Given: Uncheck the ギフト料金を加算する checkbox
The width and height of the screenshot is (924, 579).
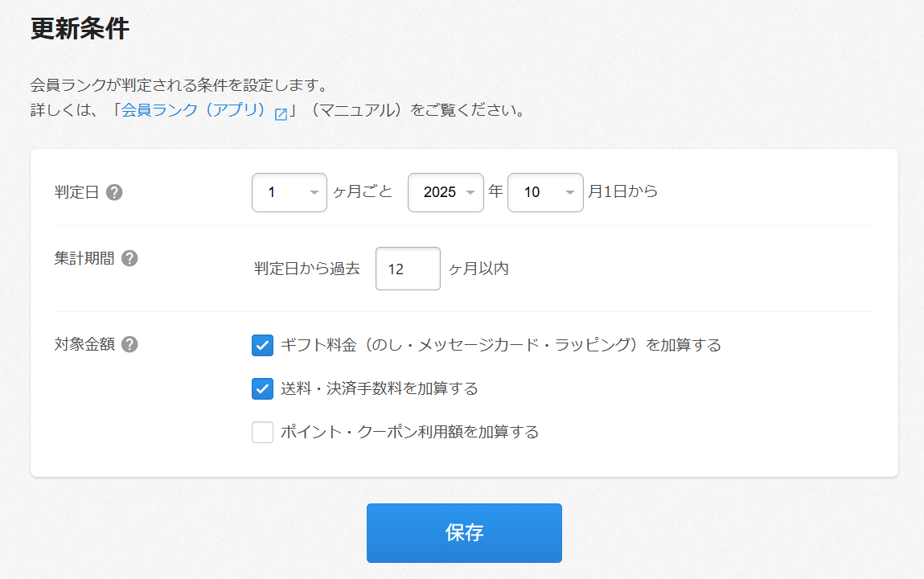Looking at the screenshot, I should tap(263, 346).
